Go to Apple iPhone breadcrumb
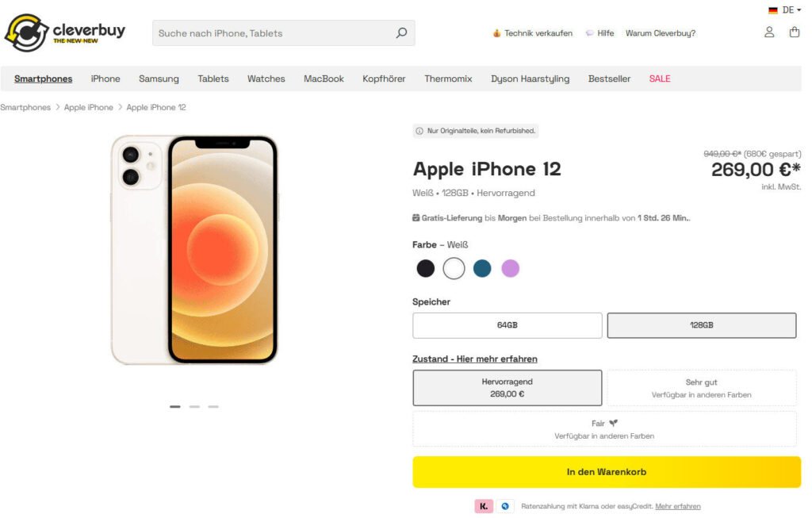 click(x=88, y=107)
